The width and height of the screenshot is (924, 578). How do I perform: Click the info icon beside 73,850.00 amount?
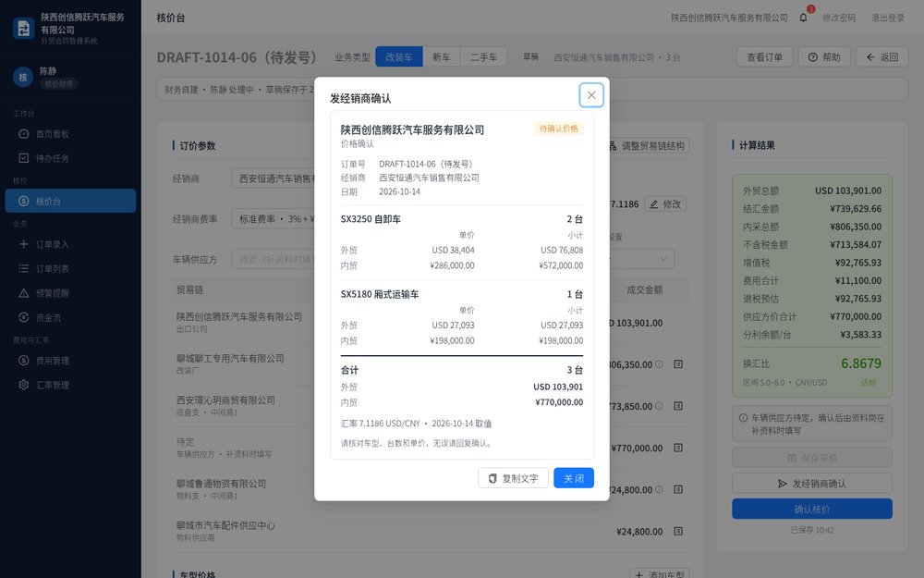(x=659, y=406)
